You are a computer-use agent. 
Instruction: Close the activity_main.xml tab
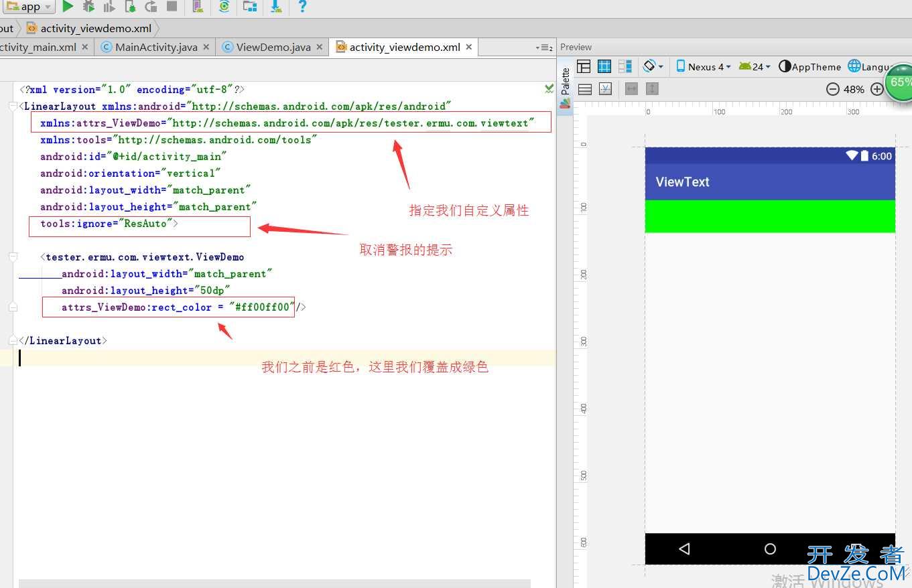[x=84, y=47]
